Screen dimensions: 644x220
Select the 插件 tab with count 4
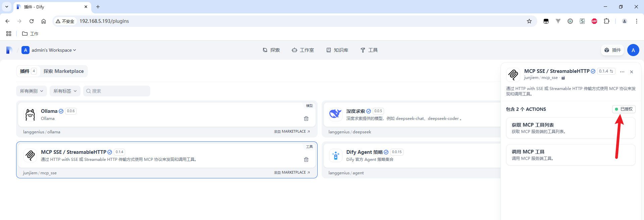[28, 71]
